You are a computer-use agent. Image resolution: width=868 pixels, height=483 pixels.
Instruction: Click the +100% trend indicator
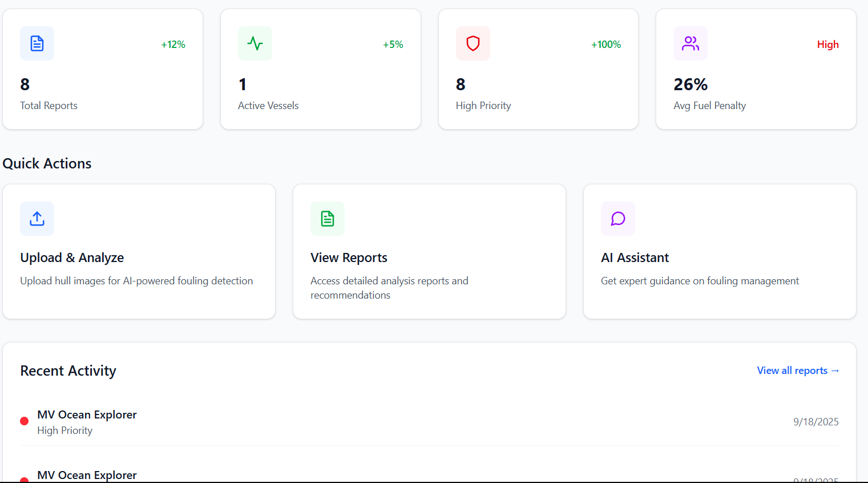606,45
